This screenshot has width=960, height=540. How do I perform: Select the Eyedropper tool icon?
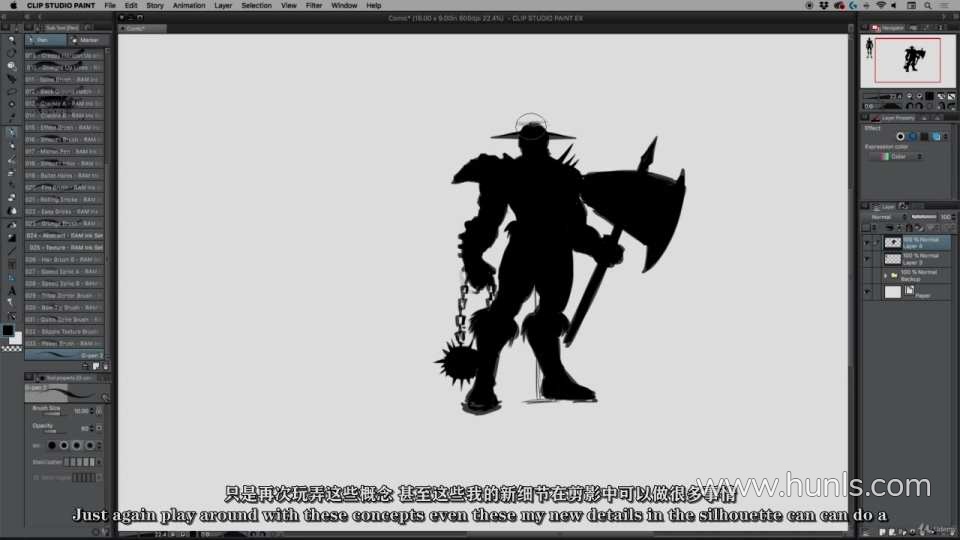pos(11,117)
